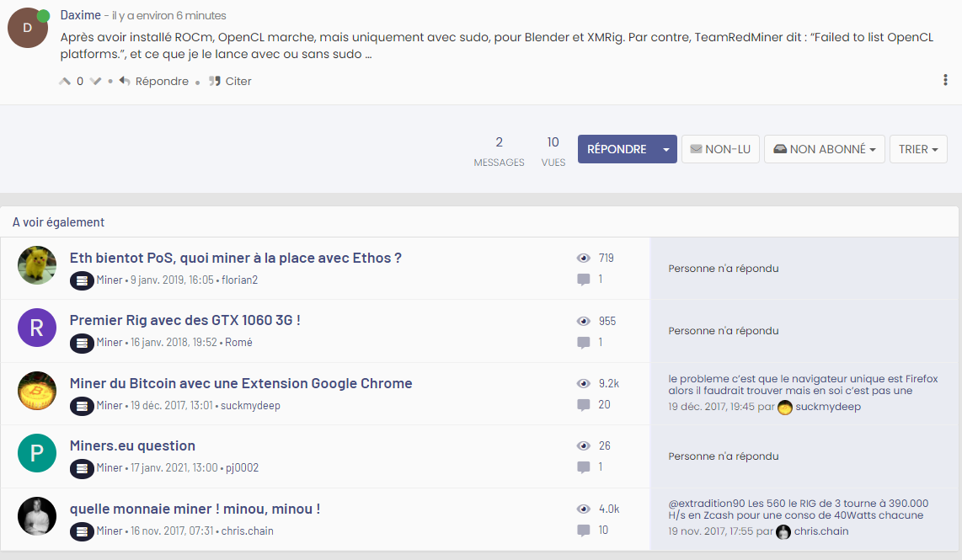Expand the arrow beside RÉPONDRE button
962x560 pixels.
click(x=666, y=149)
